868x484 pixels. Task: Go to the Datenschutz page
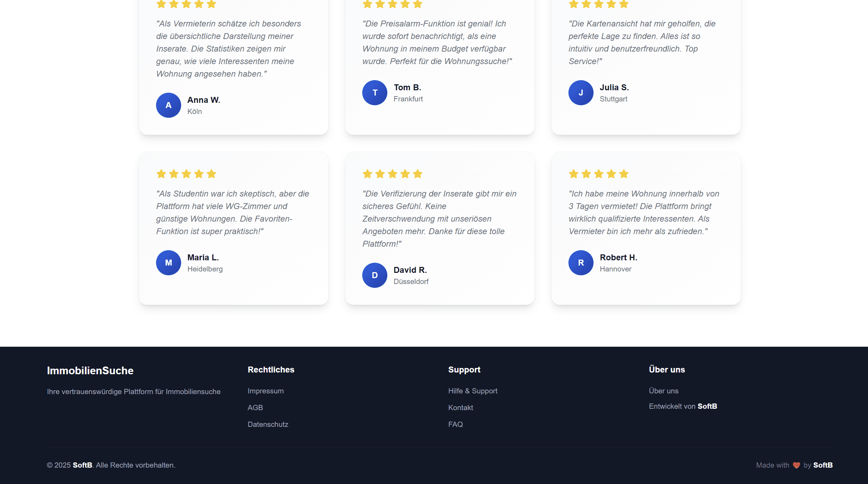pyautogui.click(x=268, y=424)
